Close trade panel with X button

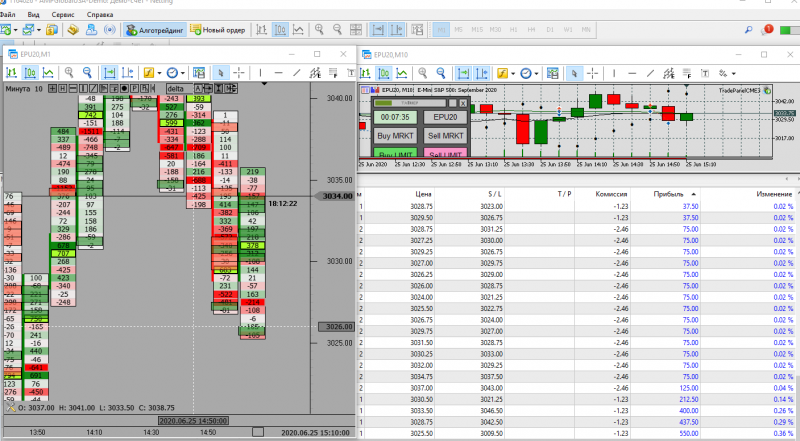point(463,103)
